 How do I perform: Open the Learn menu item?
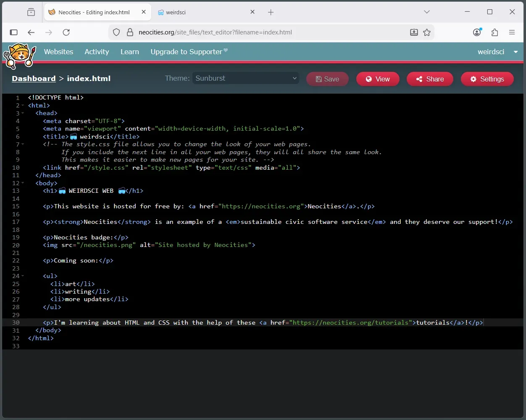tap(129, 52)
